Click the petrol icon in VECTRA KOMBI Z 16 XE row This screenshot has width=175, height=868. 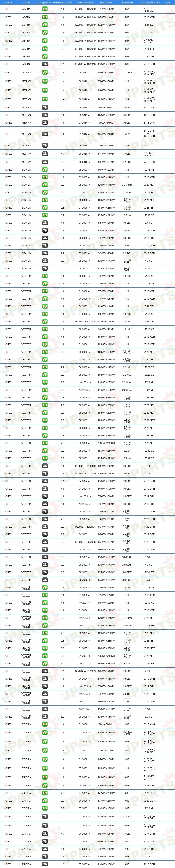click(45, 588)
